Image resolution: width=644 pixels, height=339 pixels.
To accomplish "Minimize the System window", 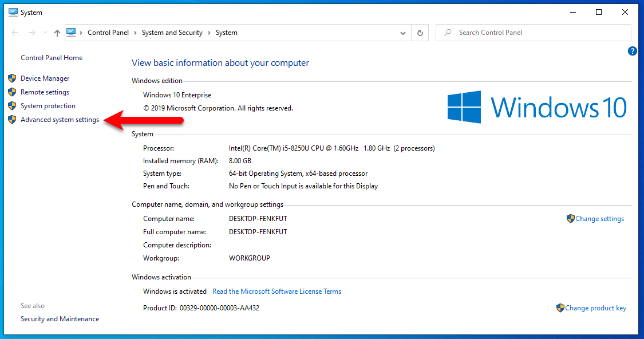I will [x=573, y=13].
